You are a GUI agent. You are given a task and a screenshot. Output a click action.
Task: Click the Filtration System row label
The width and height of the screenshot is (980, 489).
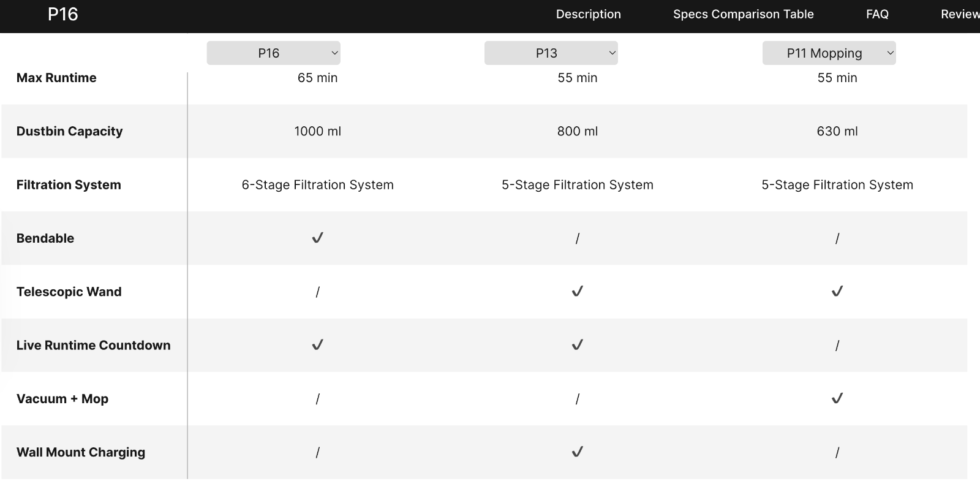click(69, 185)
